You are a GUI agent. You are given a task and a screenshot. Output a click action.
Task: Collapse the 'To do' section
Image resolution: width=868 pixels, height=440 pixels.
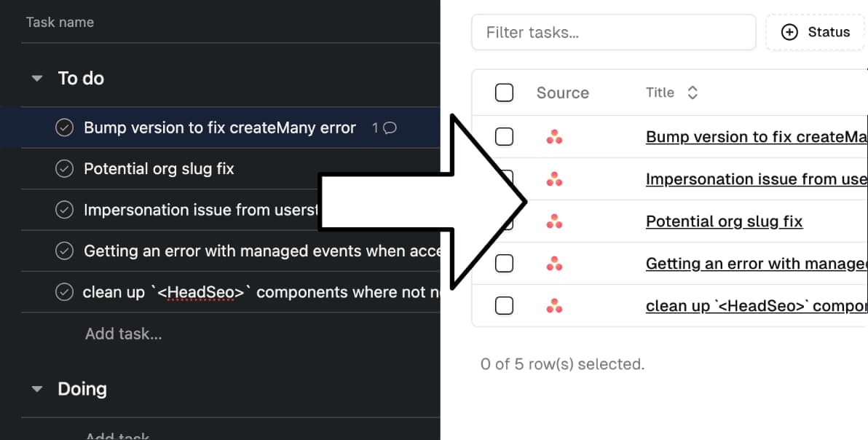click(37, 79)
